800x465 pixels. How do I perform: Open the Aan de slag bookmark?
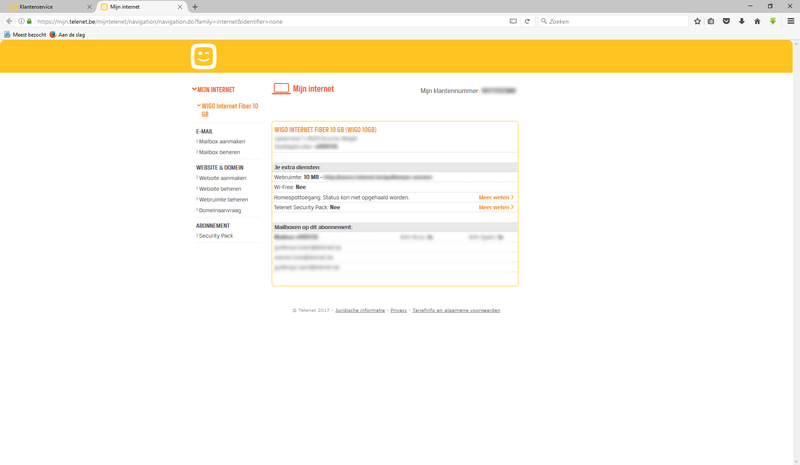pos(67,35)
